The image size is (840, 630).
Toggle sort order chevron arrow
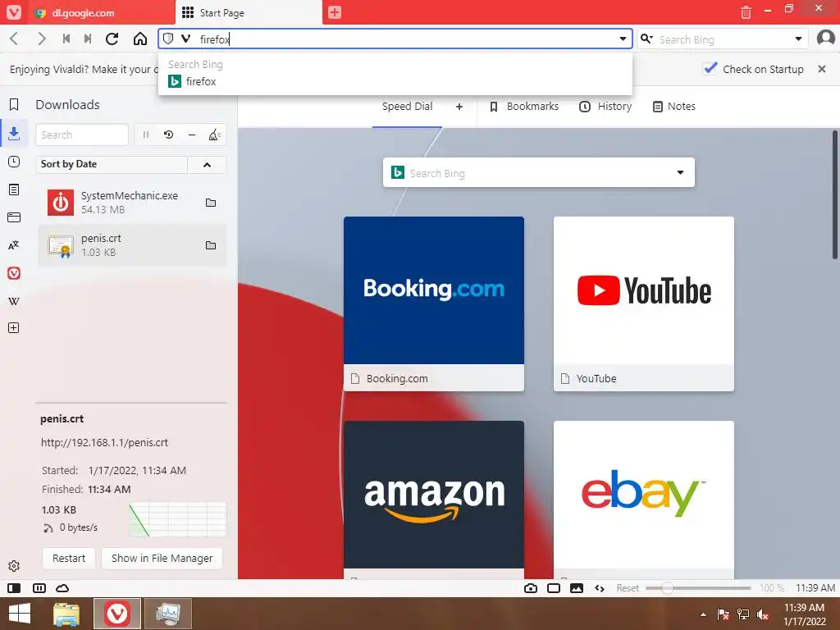208,164
